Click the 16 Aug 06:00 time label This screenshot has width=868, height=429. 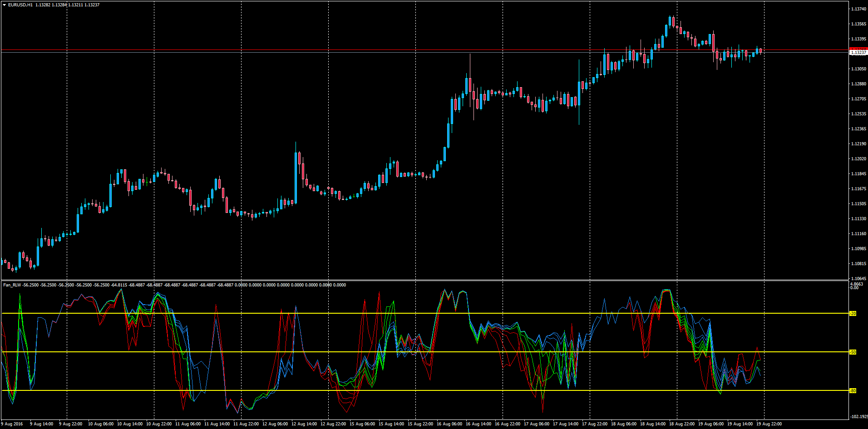(x=449, y=424)
